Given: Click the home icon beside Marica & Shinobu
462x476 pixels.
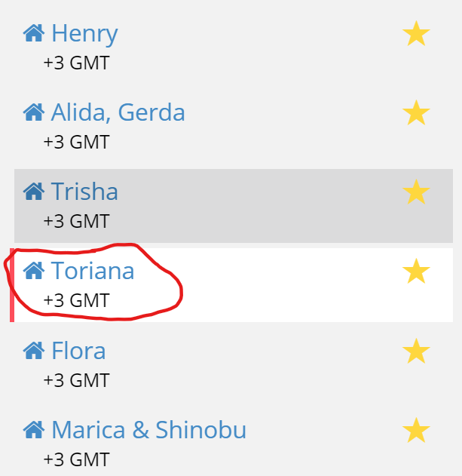Looking at the screenshot, I should [34, 429].
